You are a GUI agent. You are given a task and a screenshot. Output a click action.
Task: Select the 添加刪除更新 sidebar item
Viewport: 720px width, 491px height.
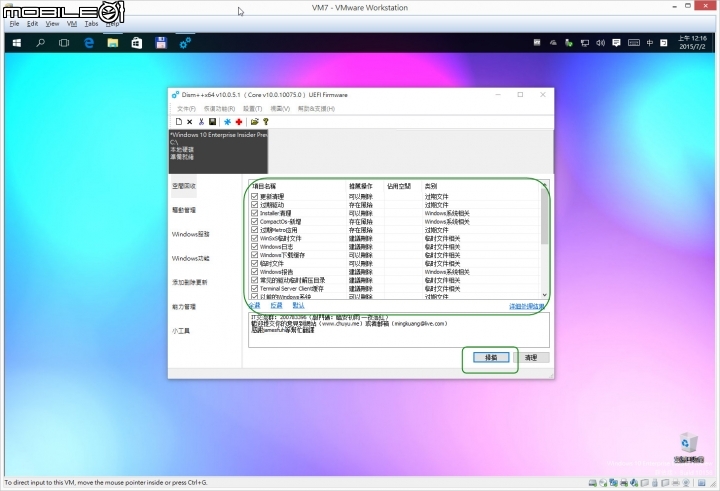190,282
